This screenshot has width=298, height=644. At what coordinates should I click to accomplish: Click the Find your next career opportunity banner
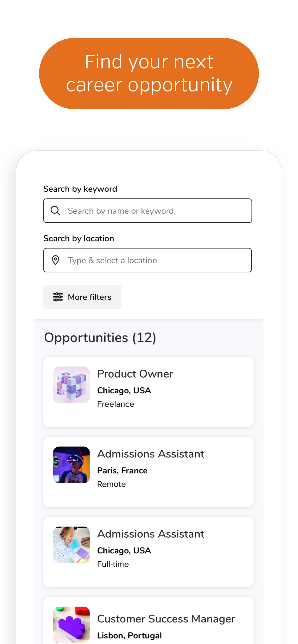click(x=149, y=74)
